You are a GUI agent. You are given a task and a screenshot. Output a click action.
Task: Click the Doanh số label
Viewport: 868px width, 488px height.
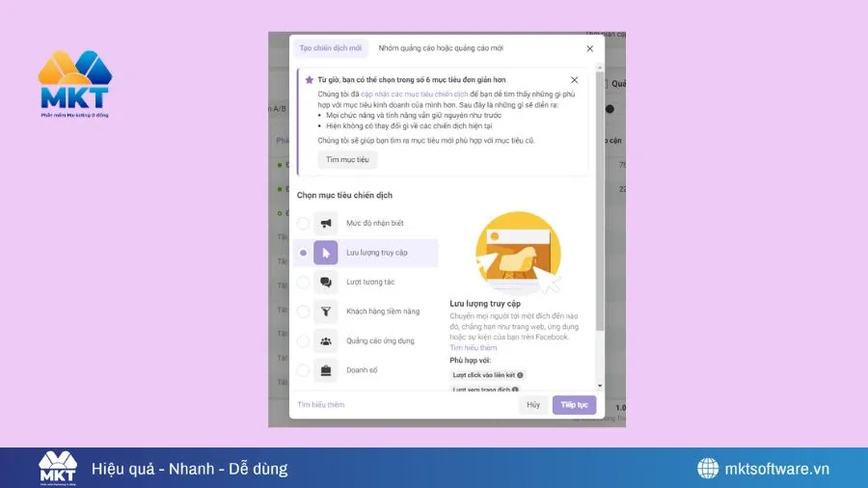[362, 370]
